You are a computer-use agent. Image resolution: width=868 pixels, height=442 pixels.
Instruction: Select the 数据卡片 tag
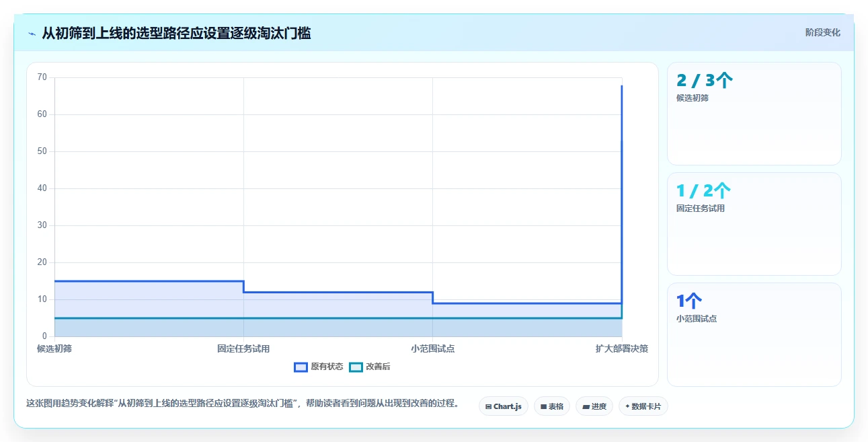click(x=643, y=406)
